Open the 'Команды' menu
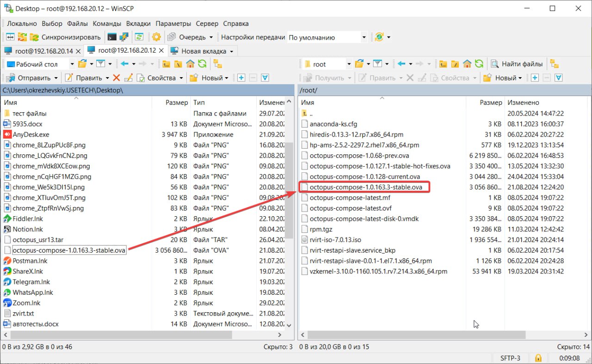This screenshot has width=592, height=364. pos(107,24)
